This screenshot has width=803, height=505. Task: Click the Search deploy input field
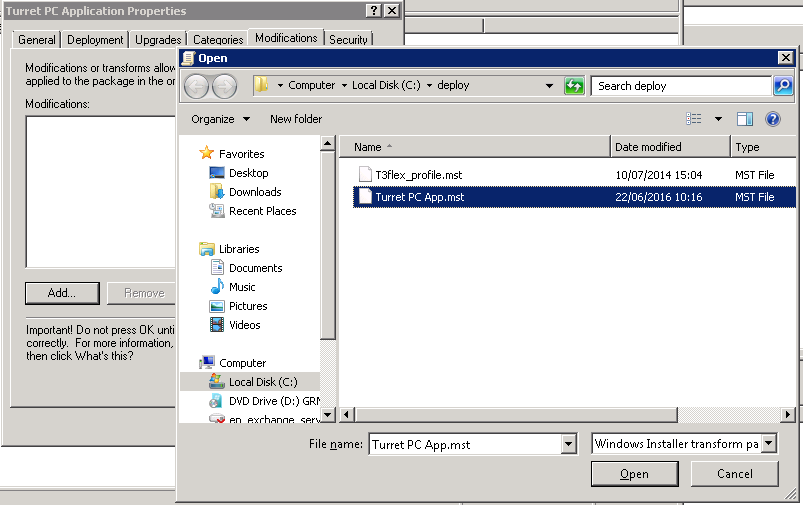click(681, 86)
